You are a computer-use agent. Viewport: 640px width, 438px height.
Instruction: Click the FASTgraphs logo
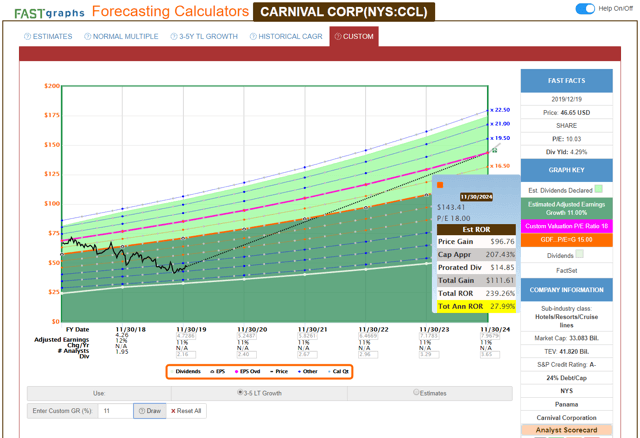pos(49,13)
